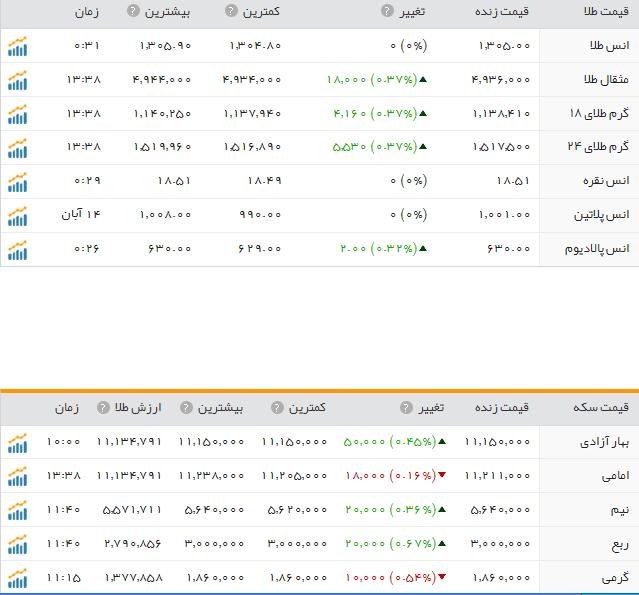Select the انس نقره row label
Viewport: 639px width, 595px height.
(606, 181)
